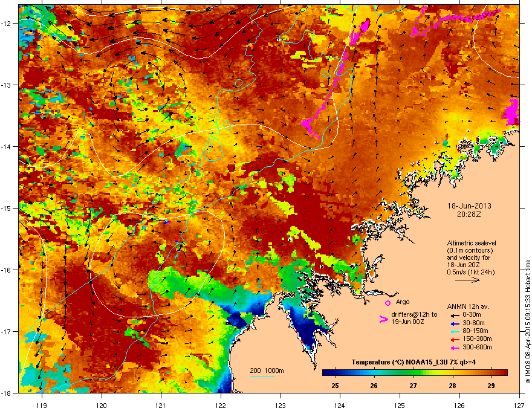Click the '(0.1m contours)' legend text
The width and height of the screenshot is (532, 411).
[470, 250]
